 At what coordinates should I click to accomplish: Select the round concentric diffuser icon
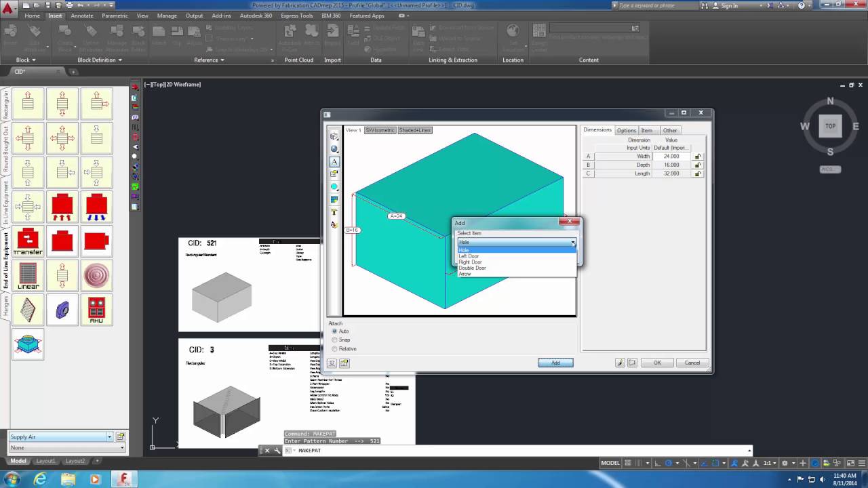click(96, 276)
